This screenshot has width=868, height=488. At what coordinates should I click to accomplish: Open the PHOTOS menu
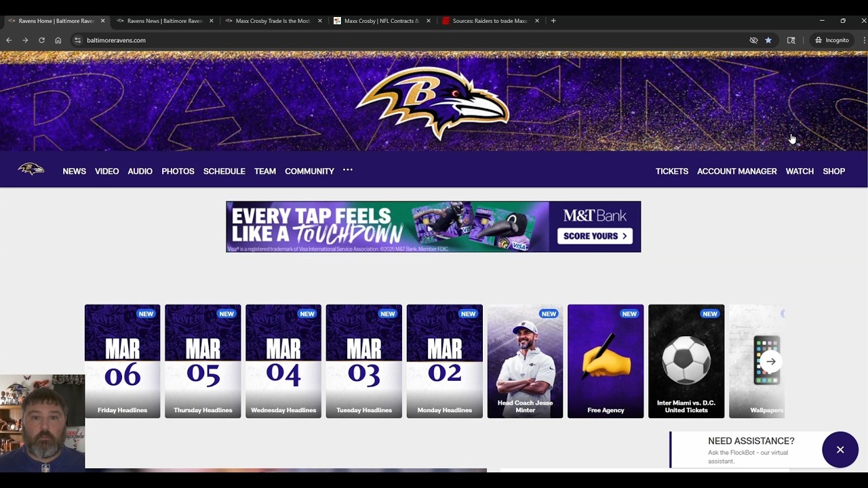[178, 171]
